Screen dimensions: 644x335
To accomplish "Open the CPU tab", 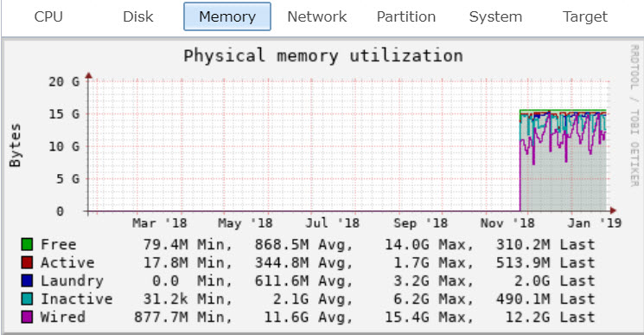I will [x=48, y=16].
